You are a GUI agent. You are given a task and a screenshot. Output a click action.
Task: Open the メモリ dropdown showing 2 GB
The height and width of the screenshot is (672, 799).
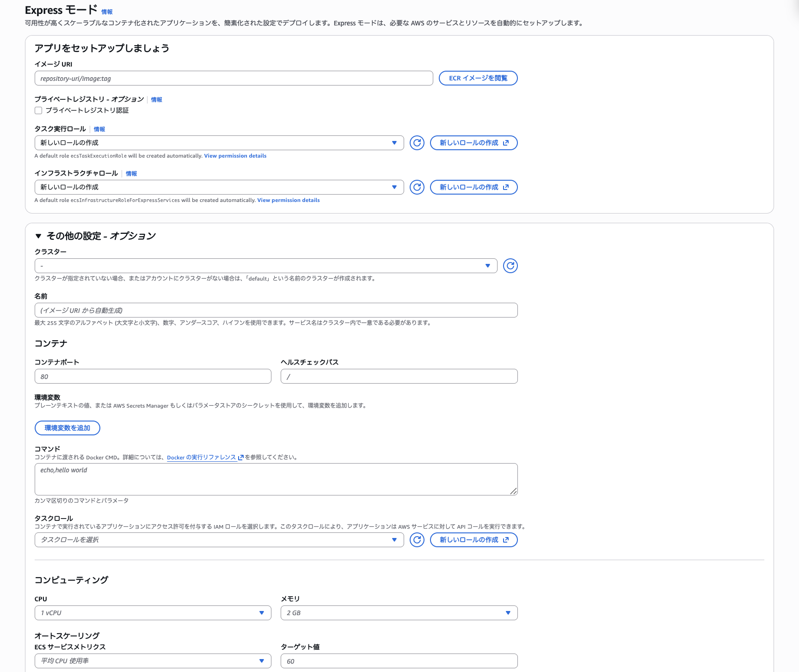pyautogui.click(x=399, y=612)
